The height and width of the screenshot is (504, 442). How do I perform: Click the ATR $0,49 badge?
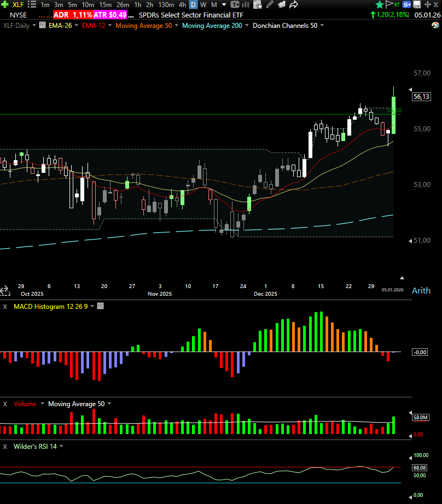point(110,15)
